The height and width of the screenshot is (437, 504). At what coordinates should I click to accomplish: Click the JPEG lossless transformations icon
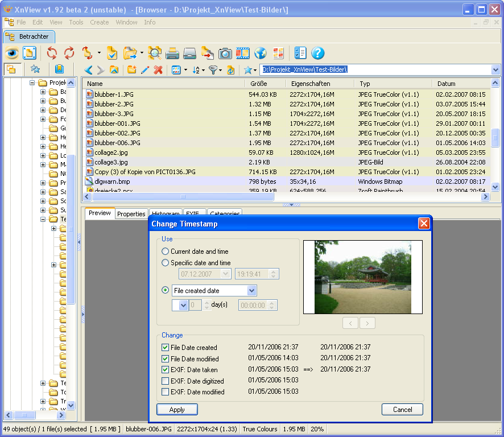click(87, 53)
